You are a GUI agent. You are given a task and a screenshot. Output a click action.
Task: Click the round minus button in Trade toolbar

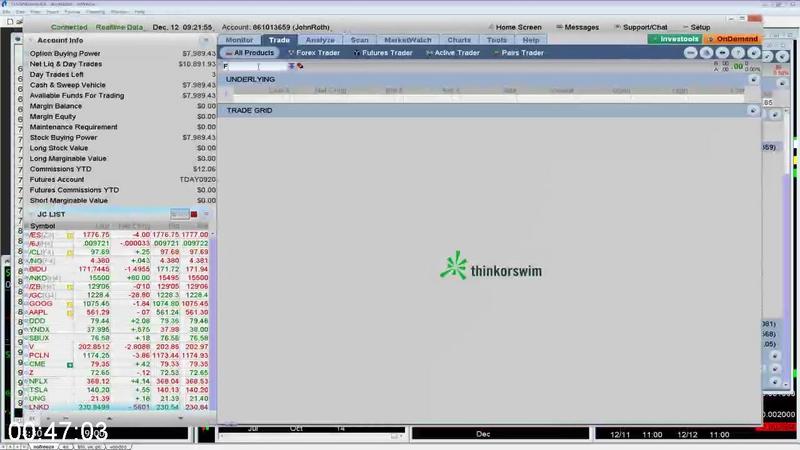coord(690,53)
